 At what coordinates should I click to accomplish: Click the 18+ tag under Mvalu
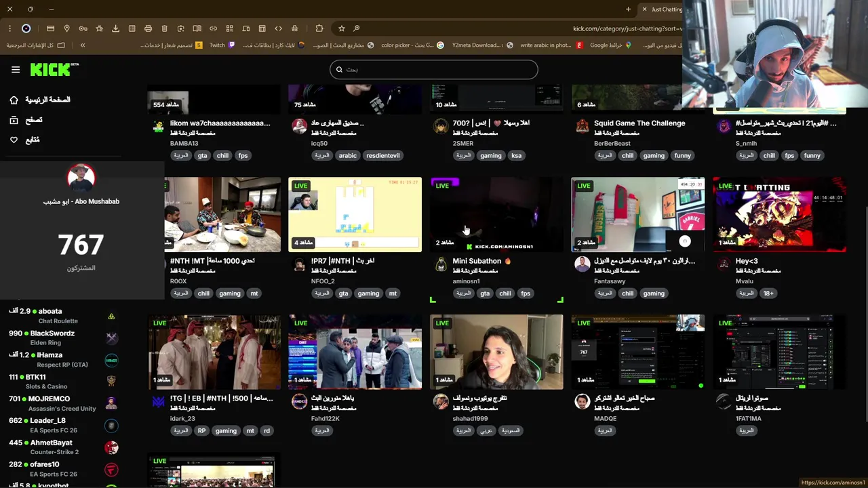(768, 293)
